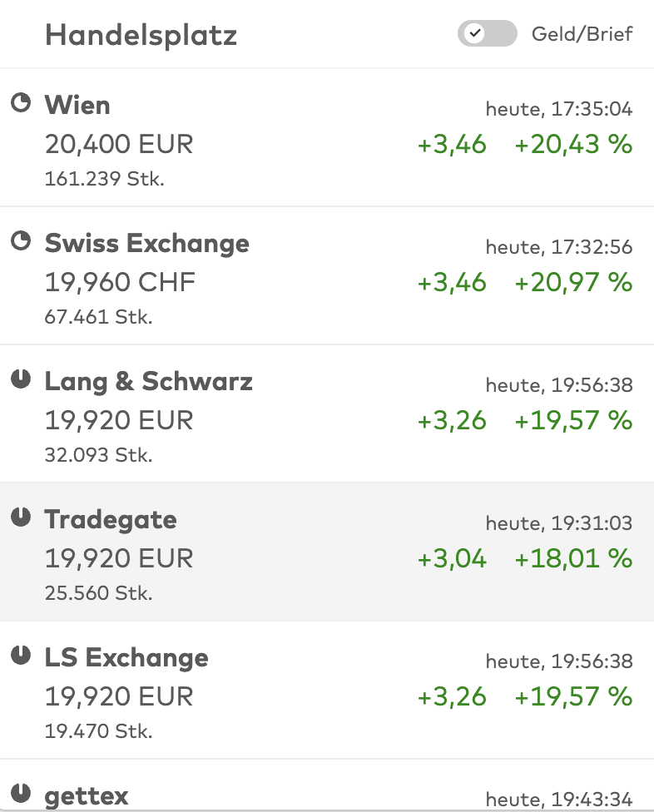Click the clock icon beside gettex
The image size is (654, 812).
21,794
